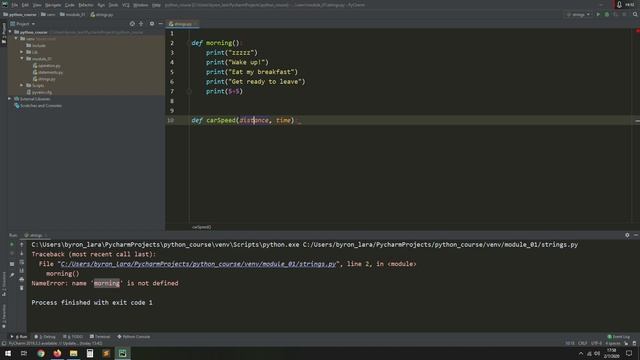This screenshot has height=360, width=640.
Task: Toggle scroll to end icon in Run panel
Action: point(22,271)
